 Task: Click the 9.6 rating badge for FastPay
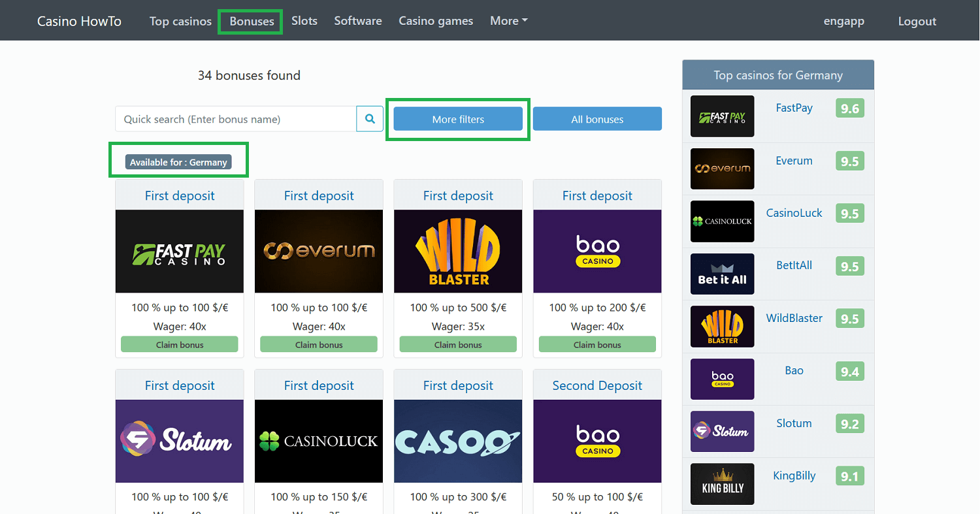849,108
